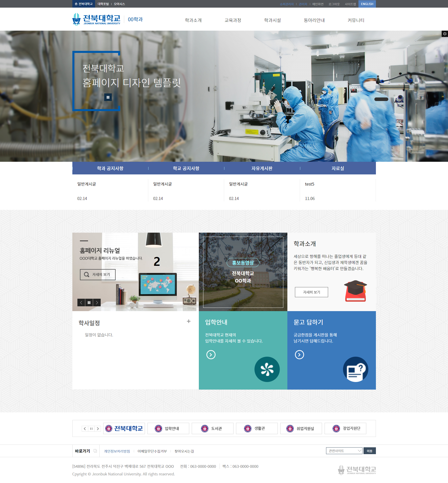Click the 전북대학교 home icon link
Viewport: 448px width, 483px height.
pos(84,4)
